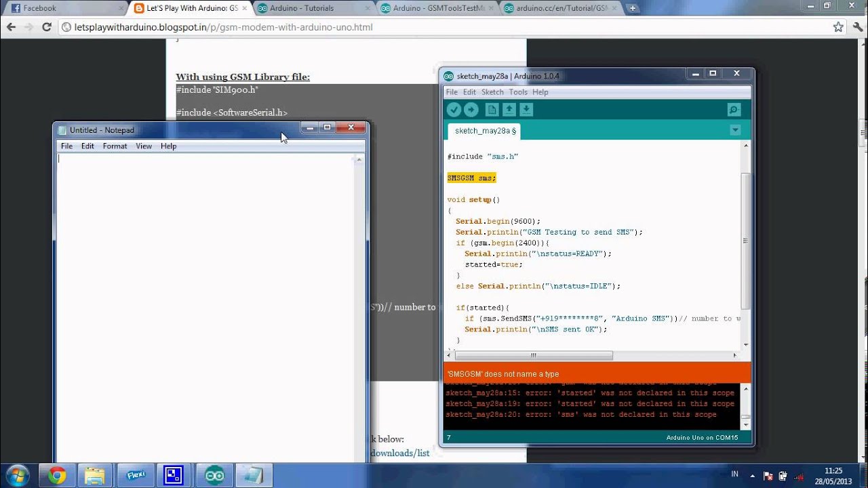The image size is (868, 488).
Task: Click 'SMSGSM' does not name a type message
Action: coord(502,374)
